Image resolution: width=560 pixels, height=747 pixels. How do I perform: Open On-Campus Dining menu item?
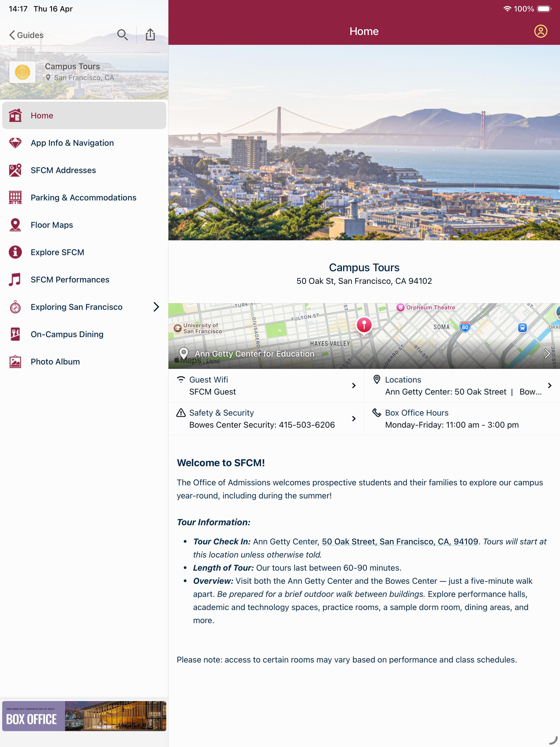tap(84, 334)
